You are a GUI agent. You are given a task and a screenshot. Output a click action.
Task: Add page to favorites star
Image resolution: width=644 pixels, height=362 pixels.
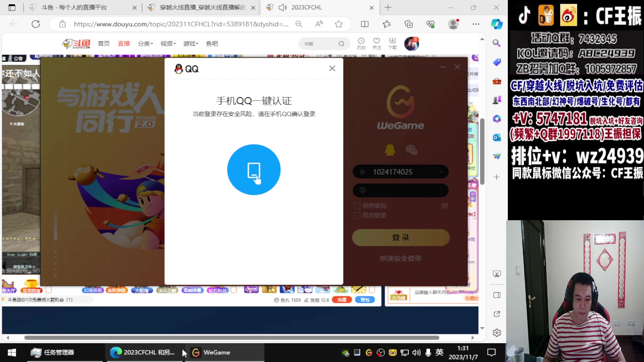[339, 24]
